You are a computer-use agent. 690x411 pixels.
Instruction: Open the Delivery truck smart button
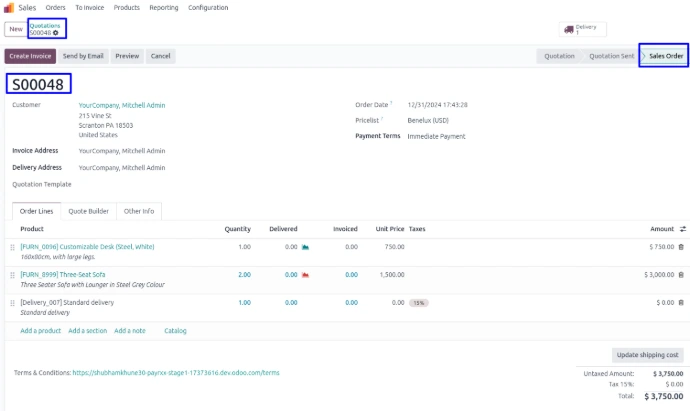[x=584, y=30]
